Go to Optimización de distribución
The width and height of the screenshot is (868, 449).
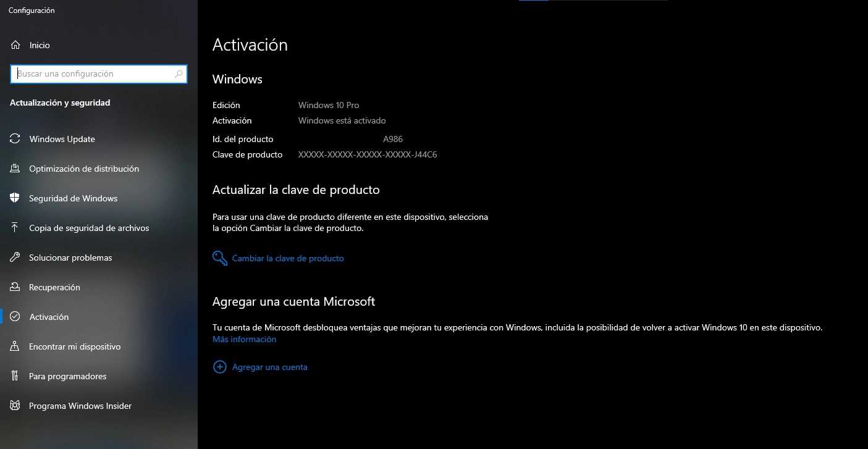point(99,169)
